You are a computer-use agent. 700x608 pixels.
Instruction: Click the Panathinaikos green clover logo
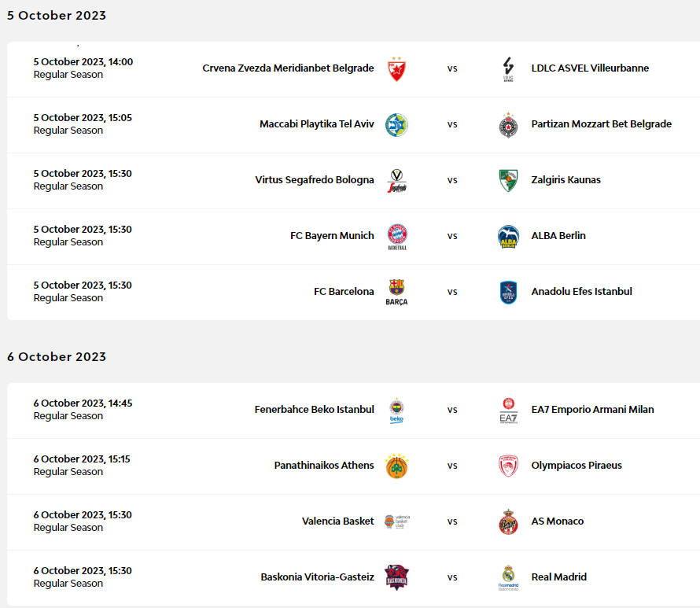tap(396, 466)
